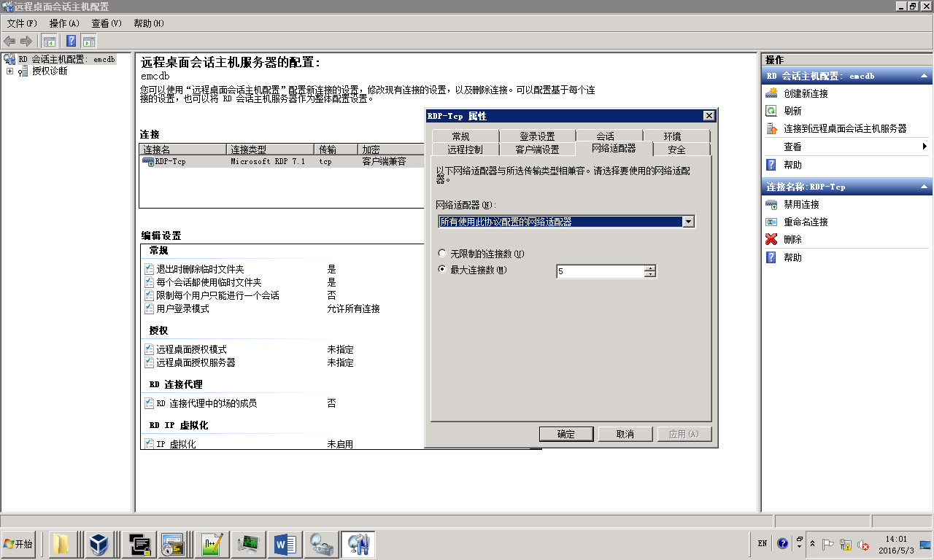
Task: Click 重命名连接 action
Action: [806, 222]
